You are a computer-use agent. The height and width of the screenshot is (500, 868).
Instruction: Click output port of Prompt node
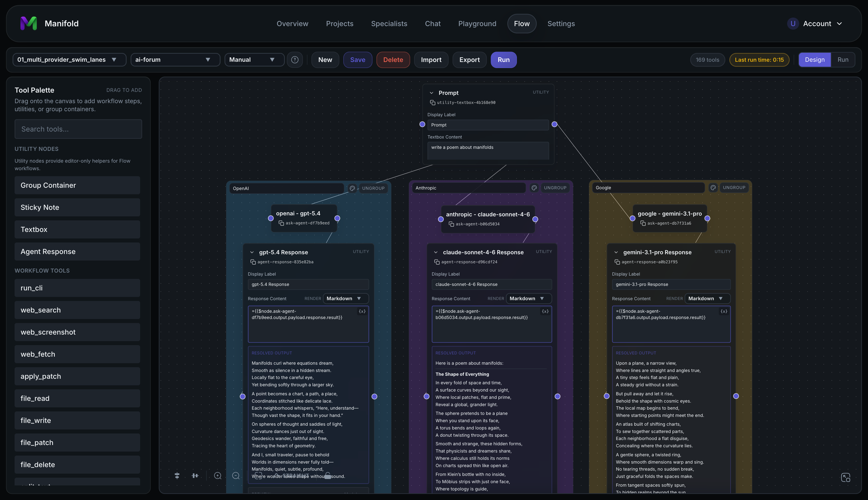(554, 124)
